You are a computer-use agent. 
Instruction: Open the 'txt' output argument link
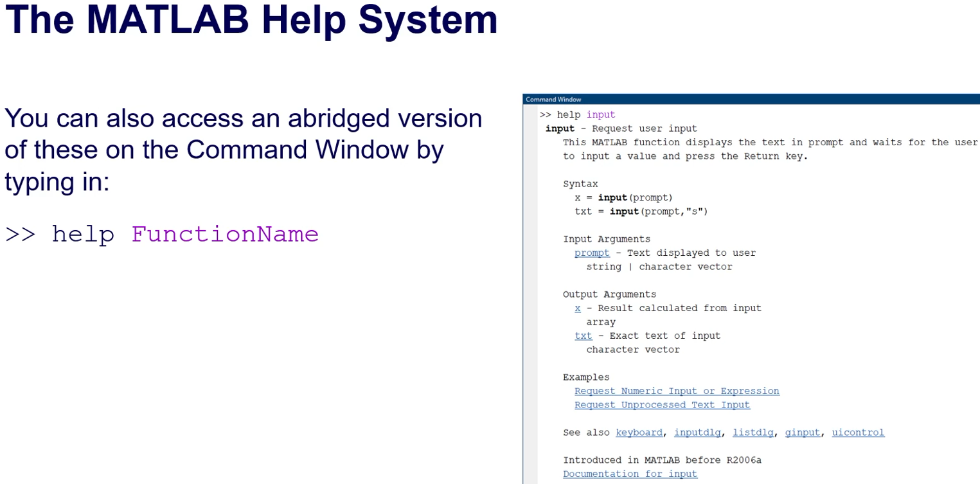pos(584,336)
